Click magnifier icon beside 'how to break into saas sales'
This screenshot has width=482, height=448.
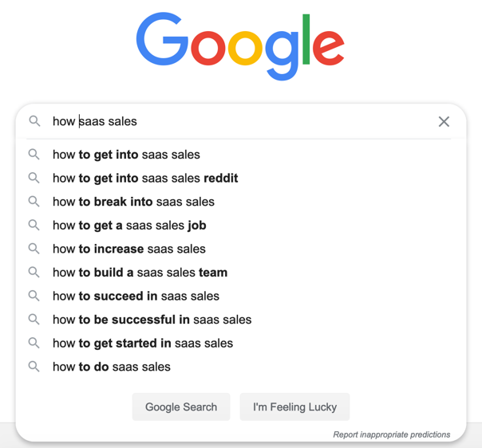[34, 202]
